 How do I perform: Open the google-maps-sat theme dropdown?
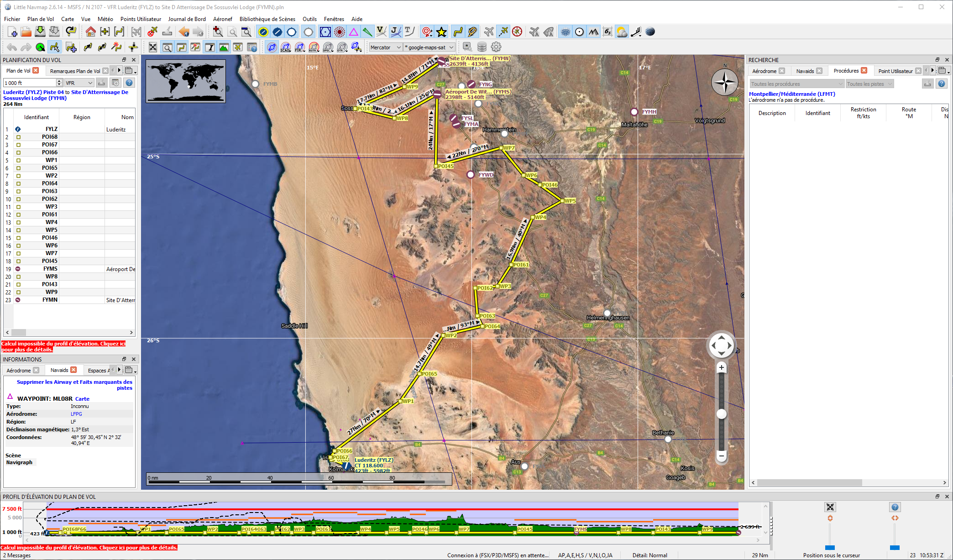(429, 47)
